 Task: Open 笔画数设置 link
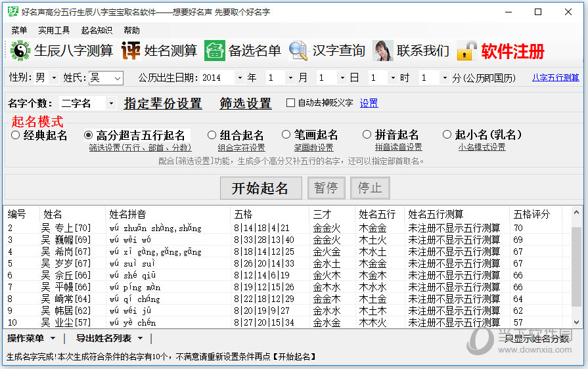[x=314, y=148]
